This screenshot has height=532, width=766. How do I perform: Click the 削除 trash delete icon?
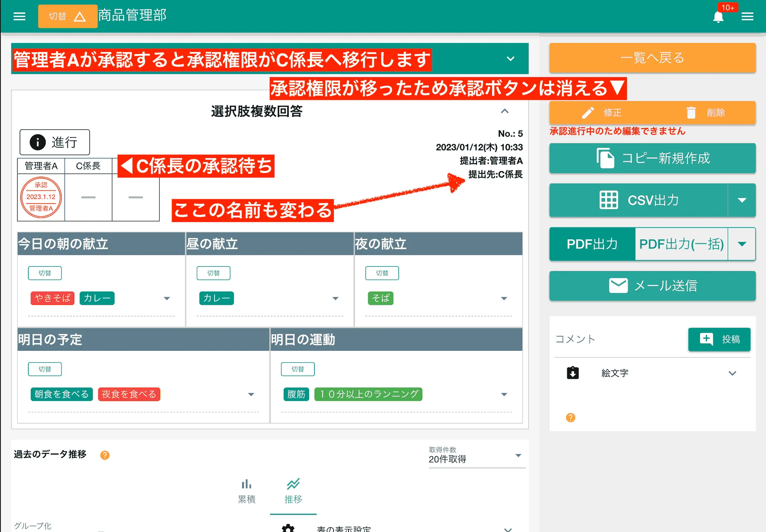pos(692,112)
